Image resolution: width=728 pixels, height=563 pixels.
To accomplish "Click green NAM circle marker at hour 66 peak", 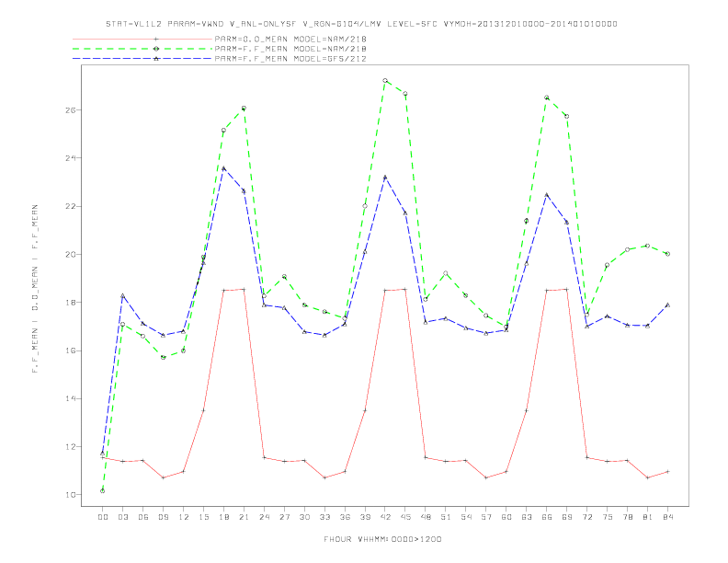I will [547, 98].
